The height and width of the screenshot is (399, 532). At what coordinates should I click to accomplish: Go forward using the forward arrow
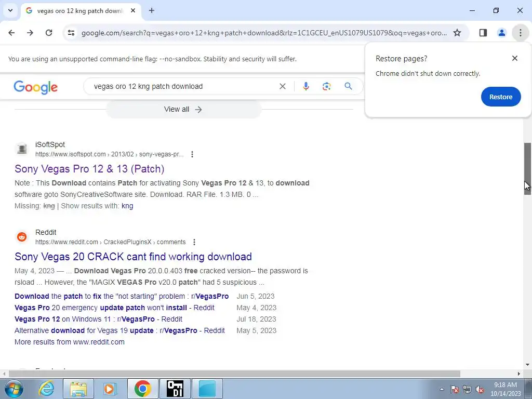coord(30,33)
